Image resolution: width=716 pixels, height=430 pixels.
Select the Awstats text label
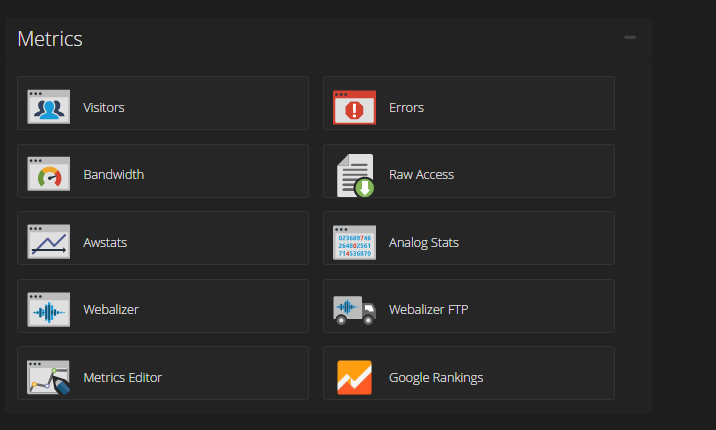click(105, 242)
